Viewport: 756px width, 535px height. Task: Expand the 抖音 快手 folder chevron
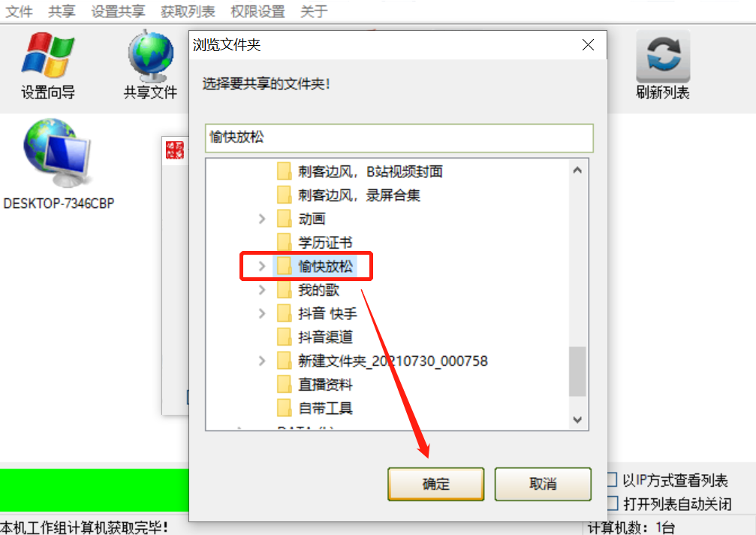coord(262,313)
